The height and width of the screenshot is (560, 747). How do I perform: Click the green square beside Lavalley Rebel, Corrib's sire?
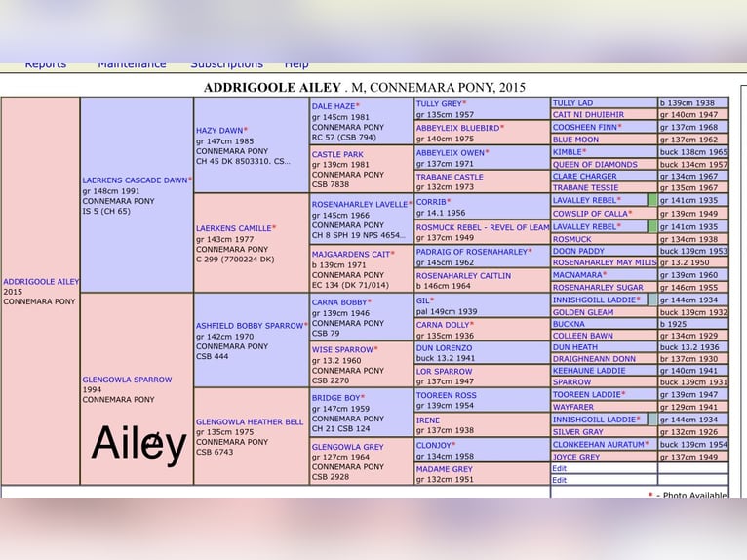tap(652, 200)
